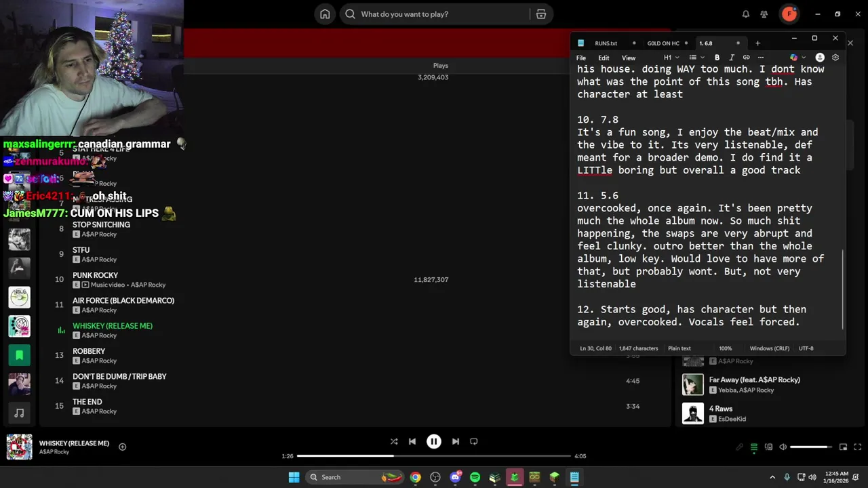Open Notepad View menu

tap(629, 58)
